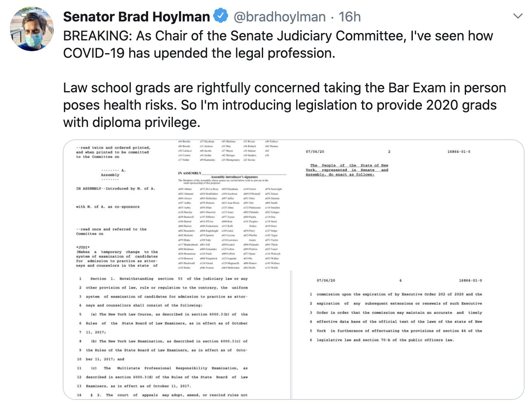
Task: Click Senator Brad Hoylman's profile avatar
Action: [31, 28]
